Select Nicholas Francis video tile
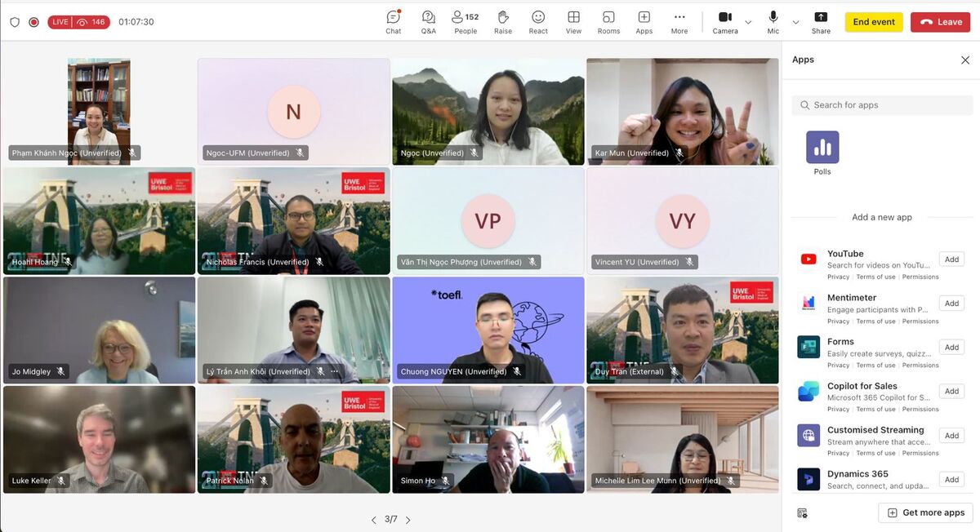Screen dimensions: 980x532 point(293,220)
